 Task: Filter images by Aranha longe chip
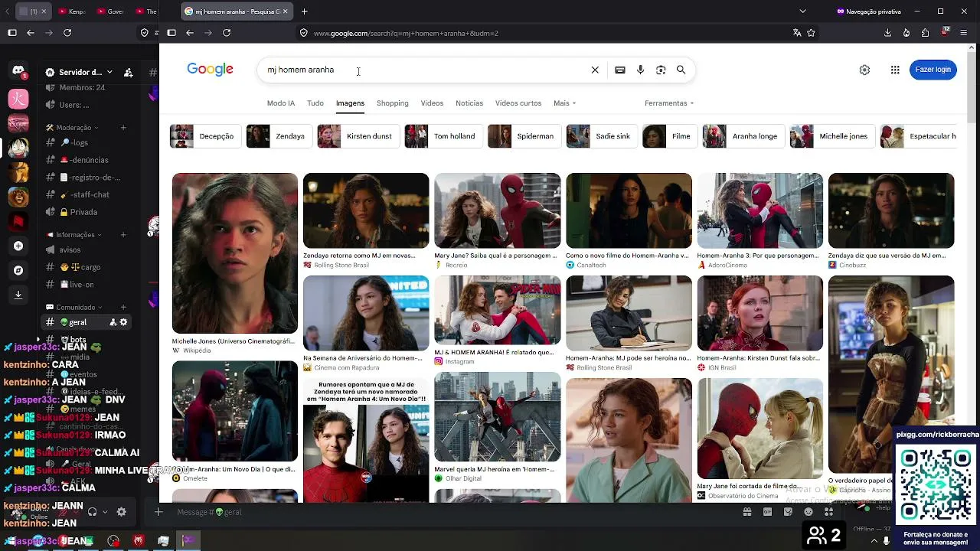(743, 136)
